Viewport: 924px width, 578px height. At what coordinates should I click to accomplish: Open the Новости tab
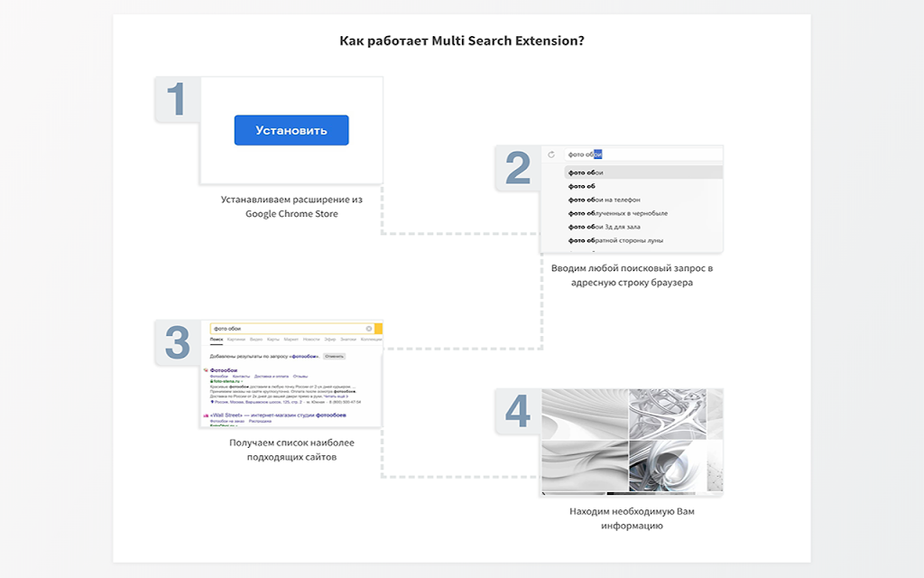pos(311,340)
